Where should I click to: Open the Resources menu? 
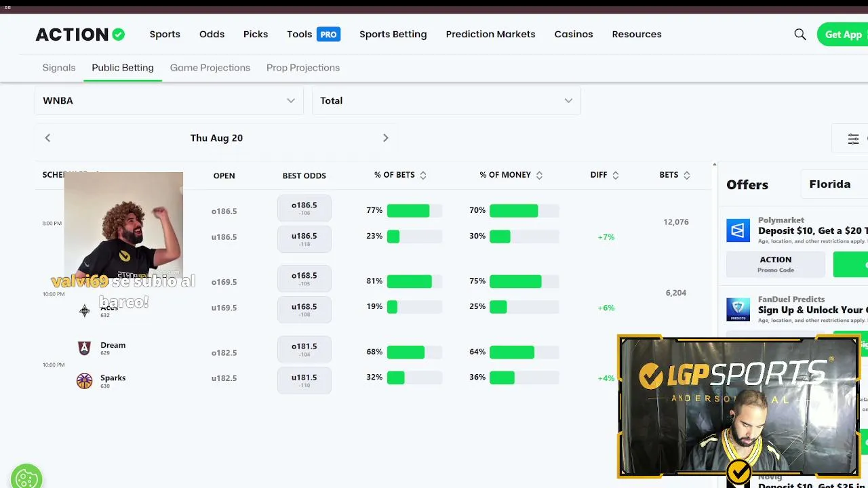637,34
